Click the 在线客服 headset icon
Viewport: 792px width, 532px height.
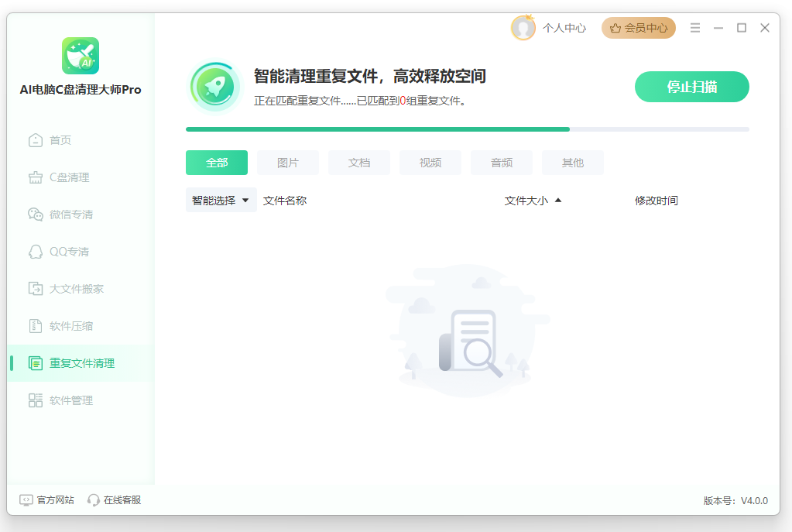pos(93,500)
